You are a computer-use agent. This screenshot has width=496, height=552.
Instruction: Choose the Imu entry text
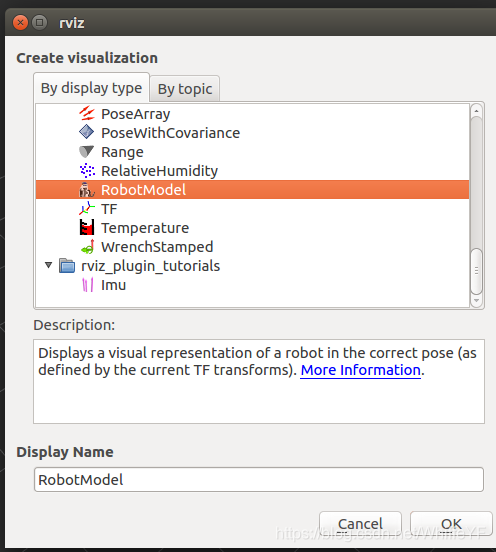[113, 285]
